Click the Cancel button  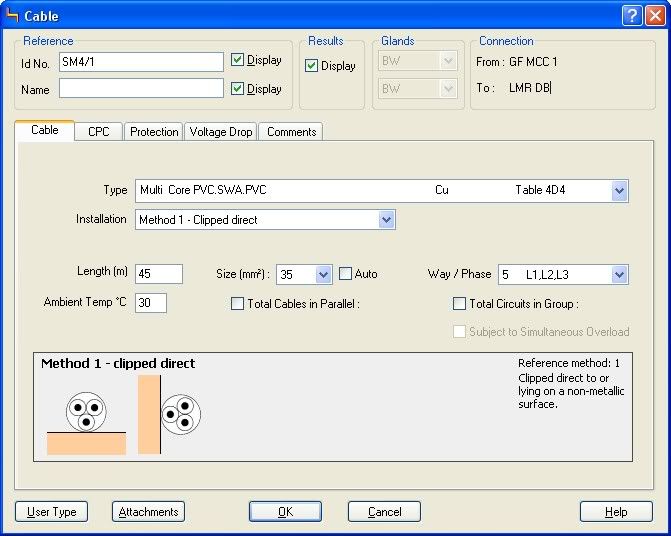click(x=384, y=512)
